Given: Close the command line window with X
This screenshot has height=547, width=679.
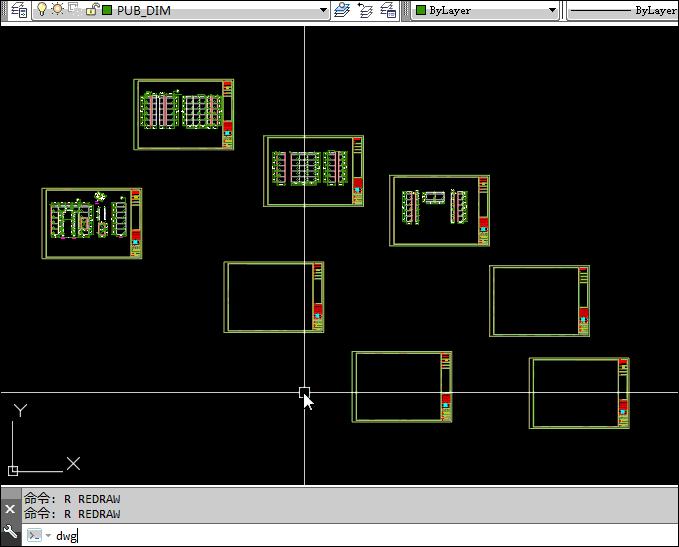Looking at the screenshot, I should (10, 508).
